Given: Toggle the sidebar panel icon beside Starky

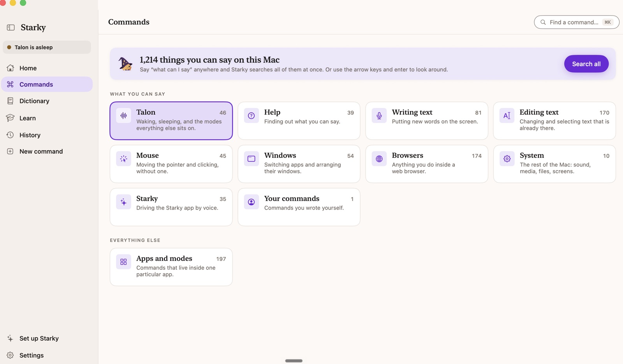Looking at the screenshot, I should click(x=11, y=28).
